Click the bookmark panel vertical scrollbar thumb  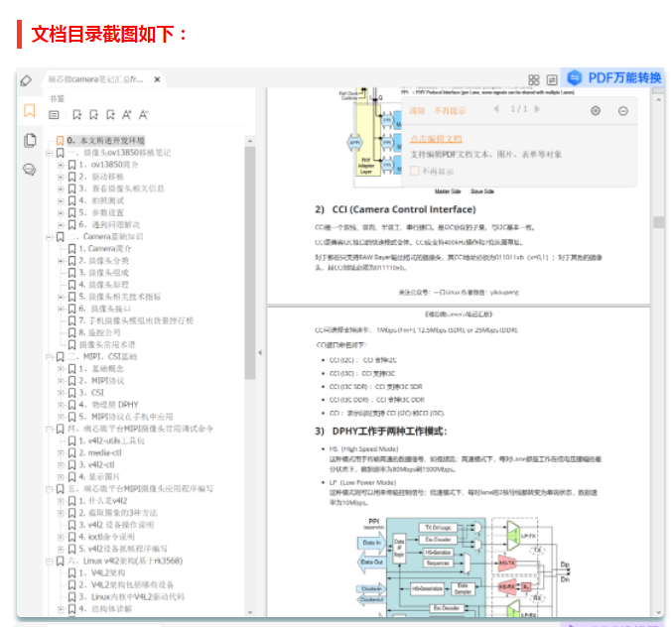[x=250, y=263]
